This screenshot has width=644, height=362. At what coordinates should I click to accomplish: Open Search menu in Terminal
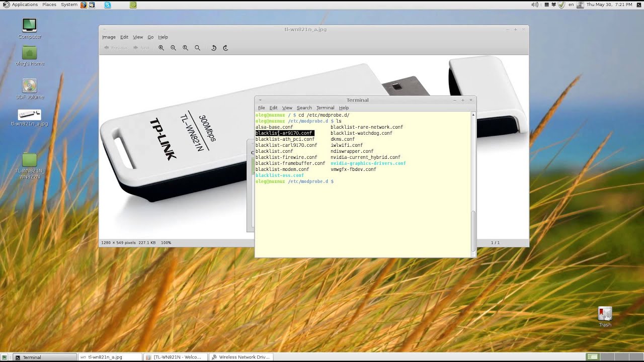tap(304, 108)
